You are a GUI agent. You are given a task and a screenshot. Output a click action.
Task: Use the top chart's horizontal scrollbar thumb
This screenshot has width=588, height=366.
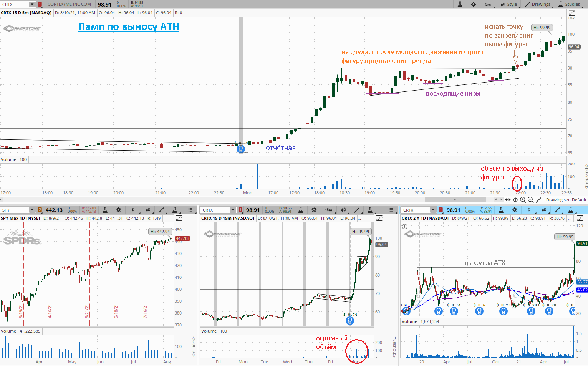455,200
